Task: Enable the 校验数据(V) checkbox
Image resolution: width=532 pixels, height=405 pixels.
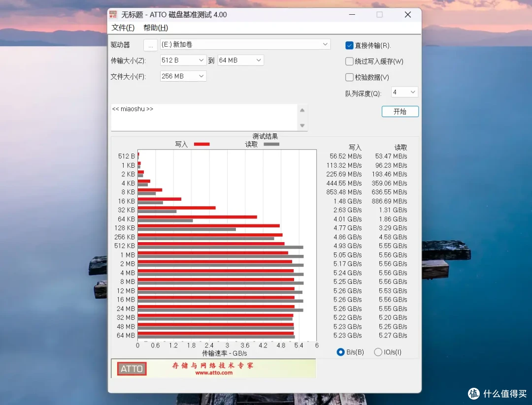Action: coord(349,77)
